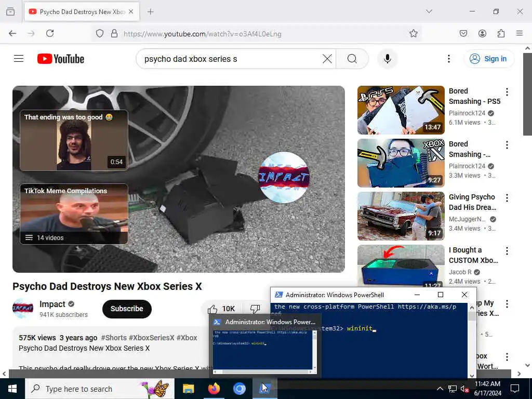Open File Explorer from taskbar
532x399 pixels.
point(188,389)
